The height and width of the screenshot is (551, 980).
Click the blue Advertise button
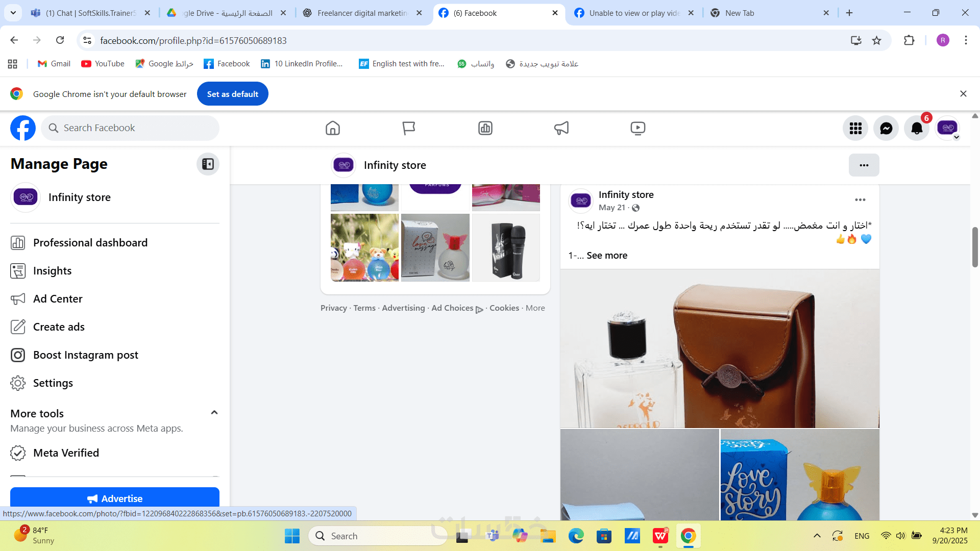[115, 498]
